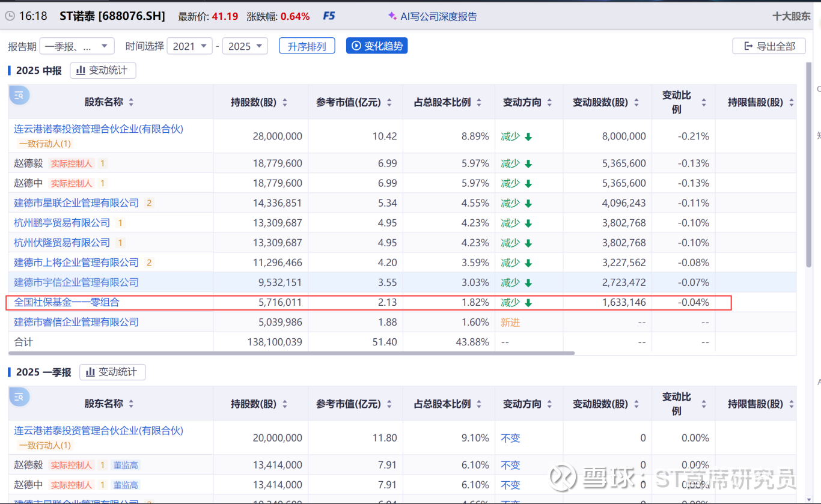Open the end year 2025 dropdown
Image resolution: width=821 pixels, height=504 pixels.
coord(245,46)
